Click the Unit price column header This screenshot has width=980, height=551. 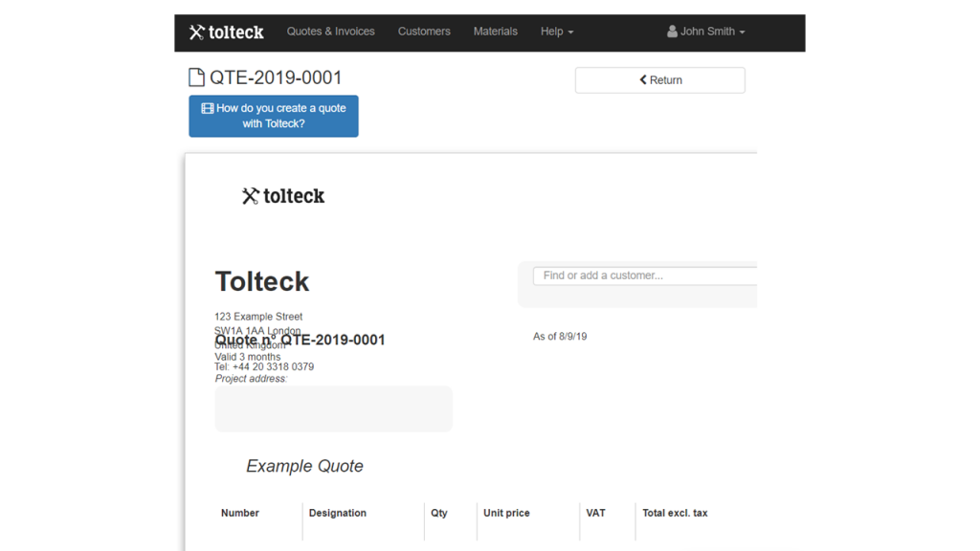click(506, 513)
